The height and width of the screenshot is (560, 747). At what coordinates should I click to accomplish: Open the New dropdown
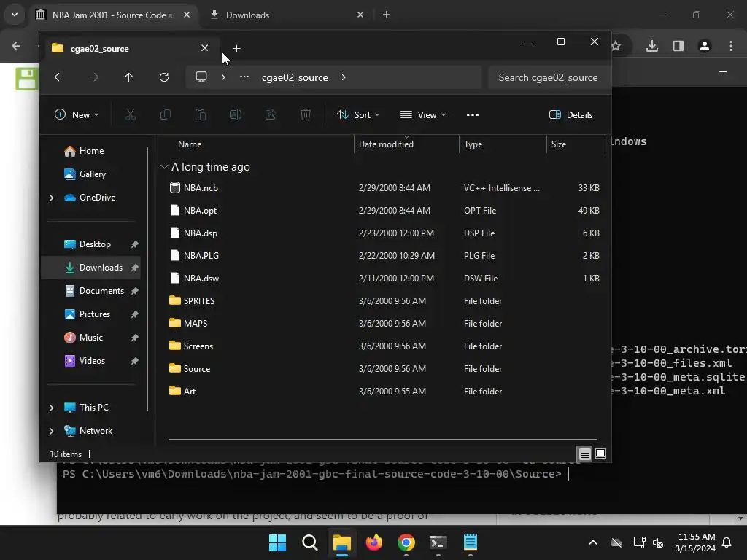click(77, 114)
